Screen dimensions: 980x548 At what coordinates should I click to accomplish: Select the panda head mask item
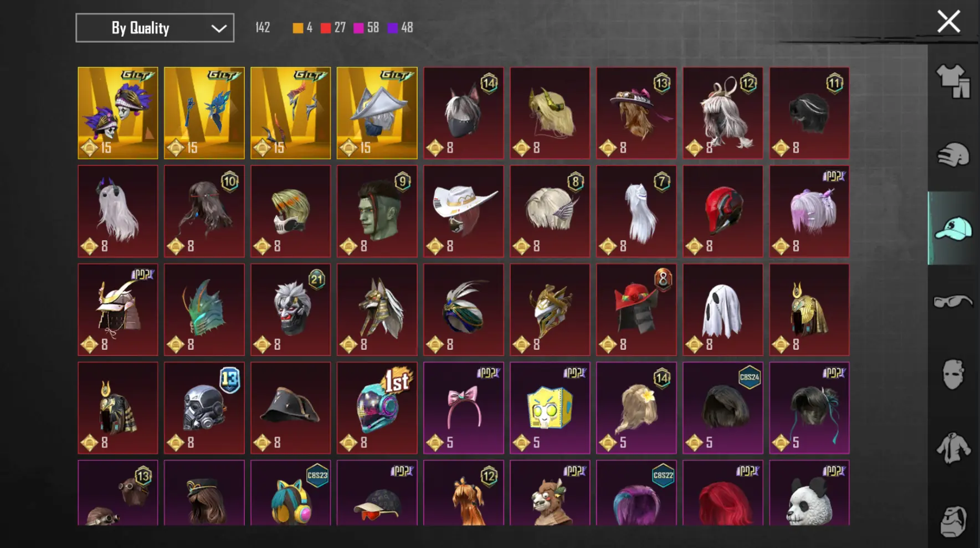coord(809,493)
